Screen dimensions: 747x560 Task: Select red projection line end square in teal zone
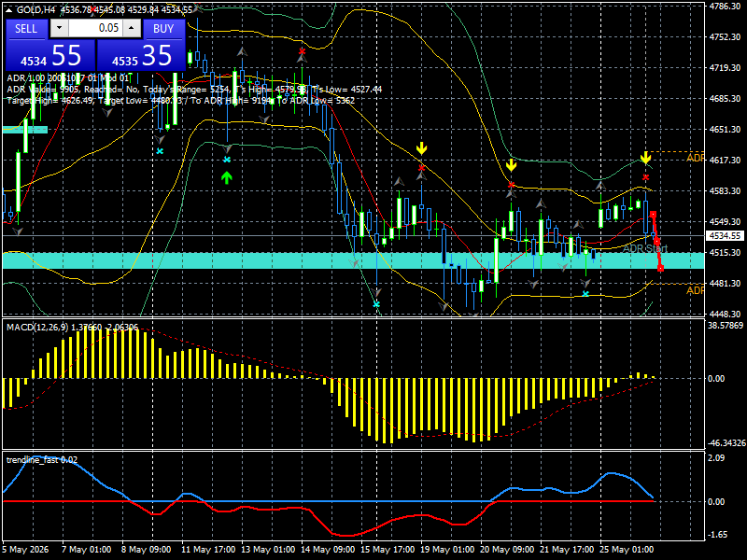[660, 269]
